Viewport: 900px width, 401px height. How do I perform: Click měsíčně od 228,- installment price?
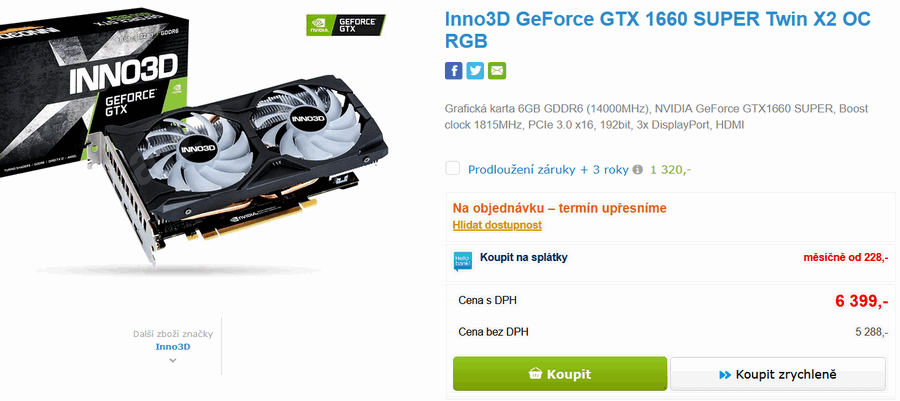(845, 258)
